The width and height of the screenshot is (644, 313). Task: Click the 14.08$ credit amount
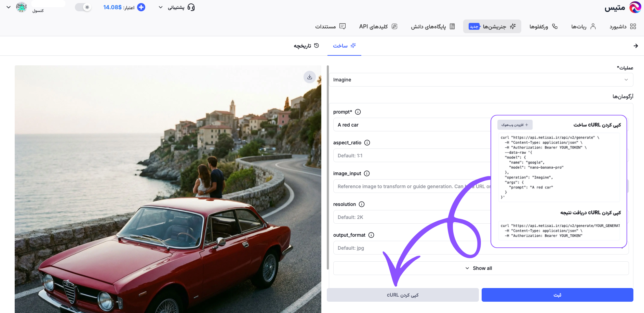(112, 7)
